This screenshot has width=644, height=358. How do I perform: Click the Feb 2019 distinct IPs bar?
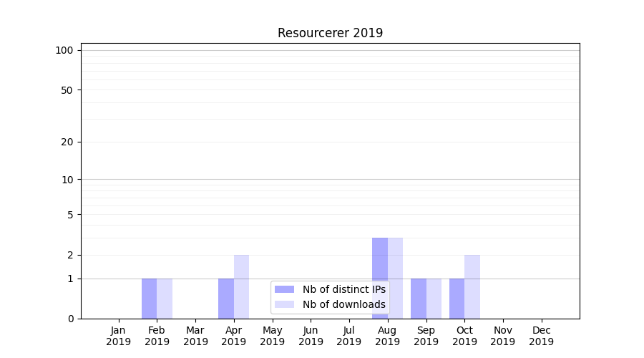(x=149, y=299)
